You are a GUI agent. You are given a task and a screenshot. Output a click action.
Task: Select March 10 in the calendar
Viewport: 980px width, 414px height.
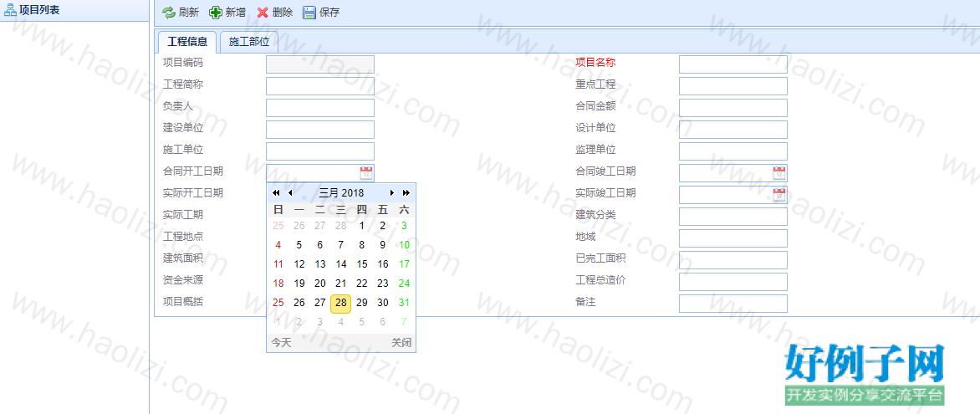click(x=405, y=245)
